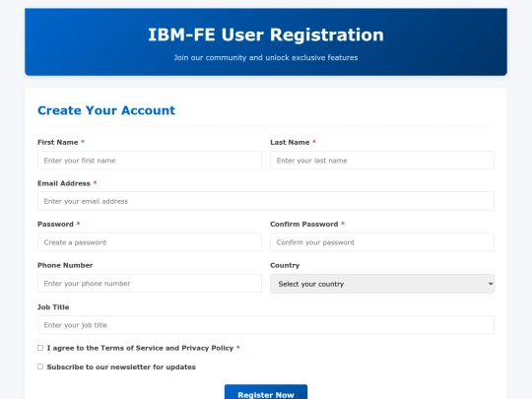Select the Job Title input field
This screenshot has width=532, height=399.
click(x=266, y=325)
